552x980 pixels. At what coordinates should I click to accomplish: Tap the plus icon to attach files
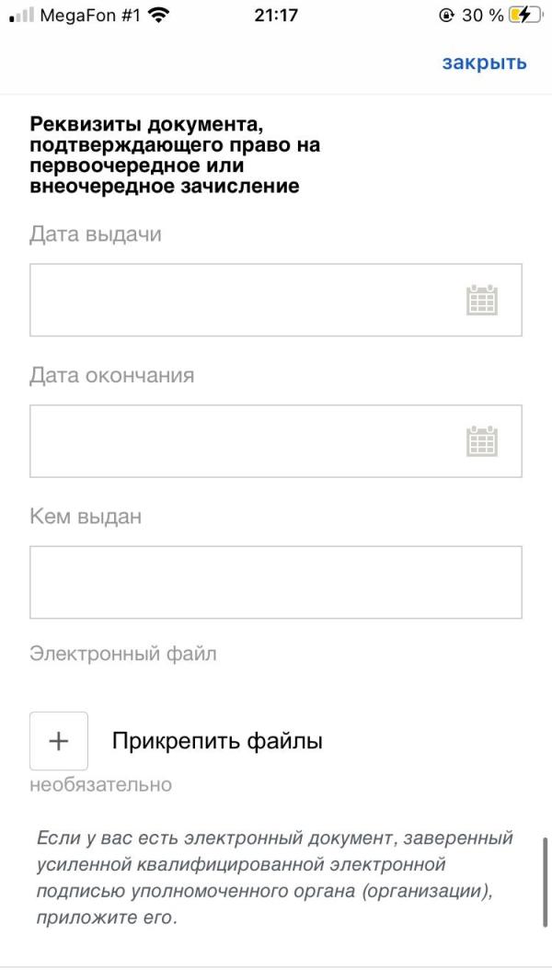click(x=59, y=741)
